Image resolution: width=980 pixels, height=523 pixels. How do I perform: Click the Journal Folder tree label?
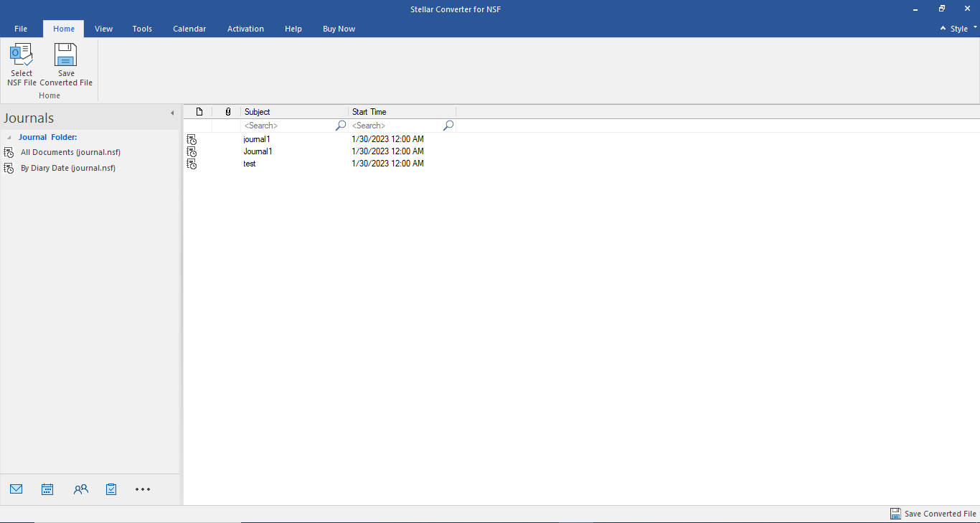(47, 137)
